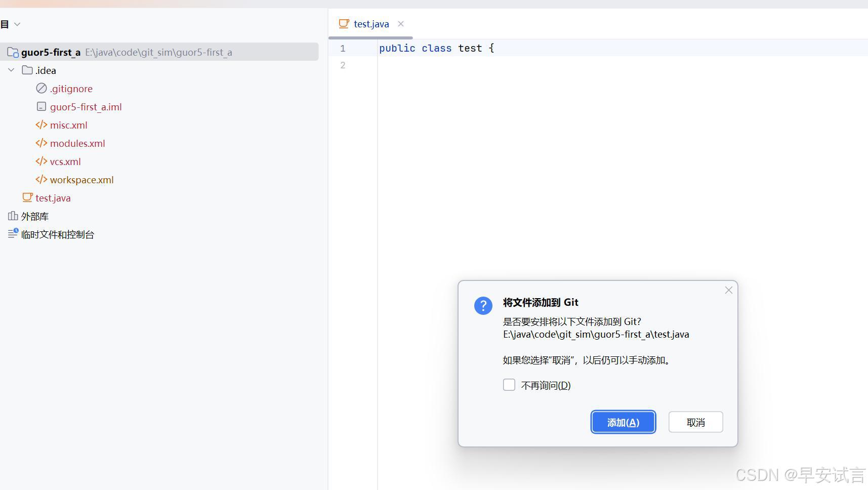Image resolution: width=868 pixels, height=490 pixels.
Task: Click the class name 'test' in editor
Action: tap(470, 48)
